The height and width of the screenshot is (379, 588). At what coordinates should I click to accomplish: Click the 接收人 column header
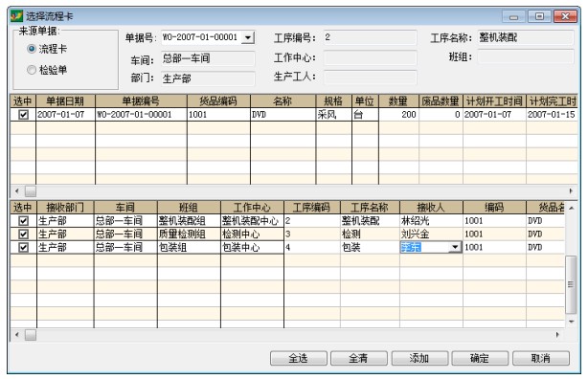(x=431, y=208)
